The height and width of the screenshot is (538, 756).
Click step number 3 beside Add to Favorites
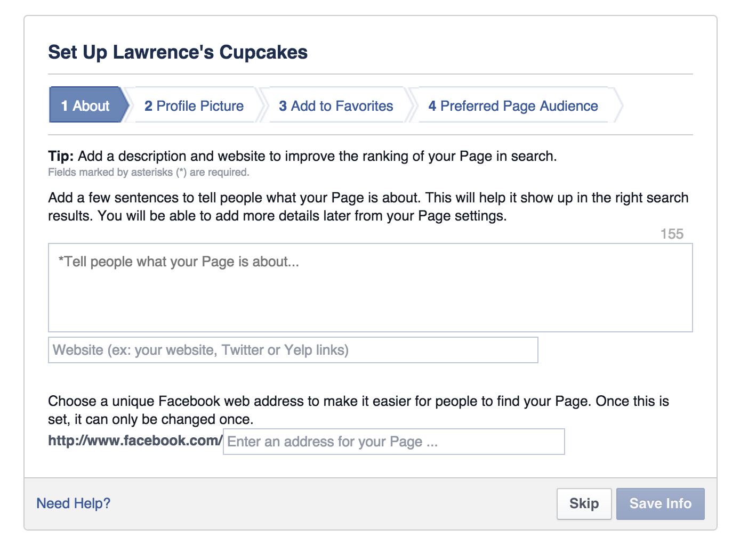click(x=283, y=106)
